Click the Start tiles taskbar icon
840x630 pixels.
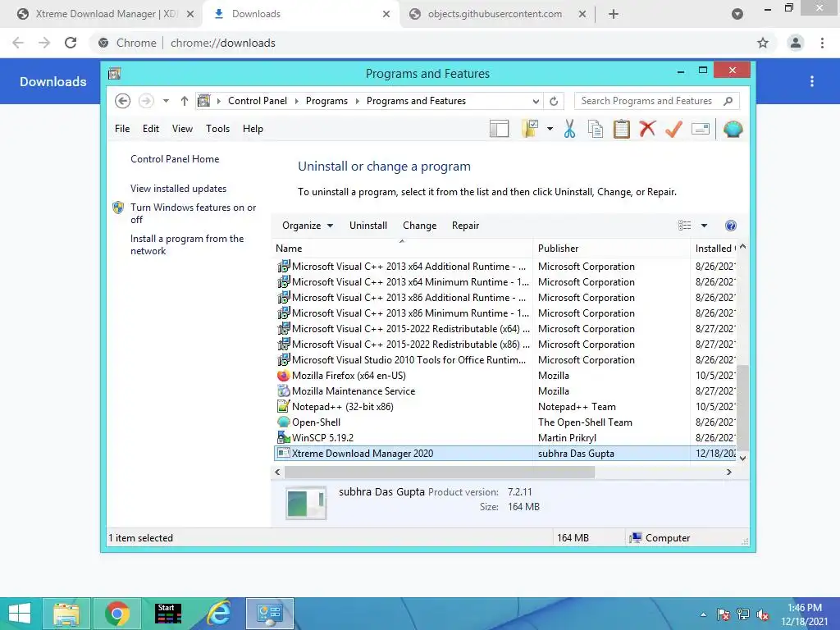[168, 614]
